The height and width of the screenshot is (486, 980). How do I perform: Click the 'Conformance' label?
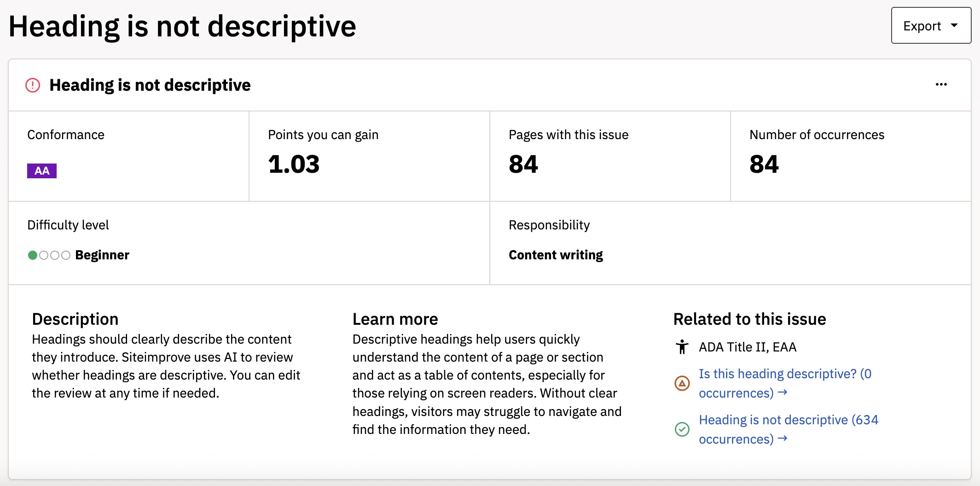click(x=66, y=135)
